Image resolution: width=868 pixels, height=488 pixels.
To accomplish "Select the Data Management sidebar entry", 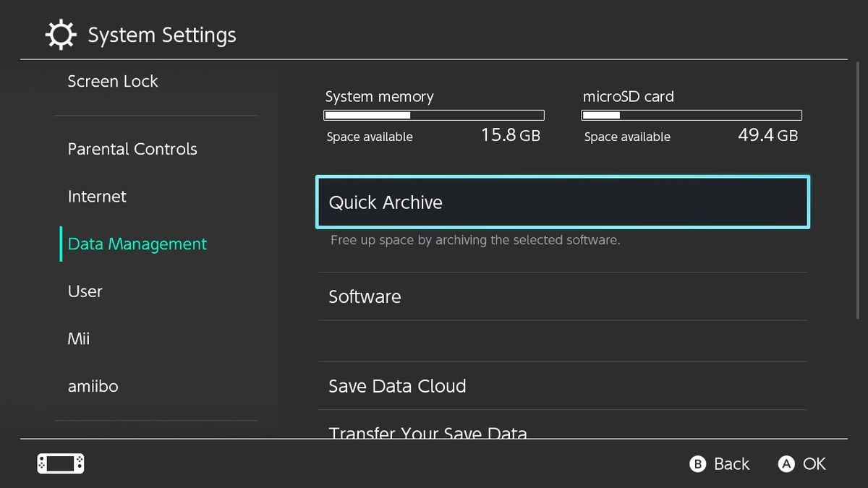I will (137, 244).
